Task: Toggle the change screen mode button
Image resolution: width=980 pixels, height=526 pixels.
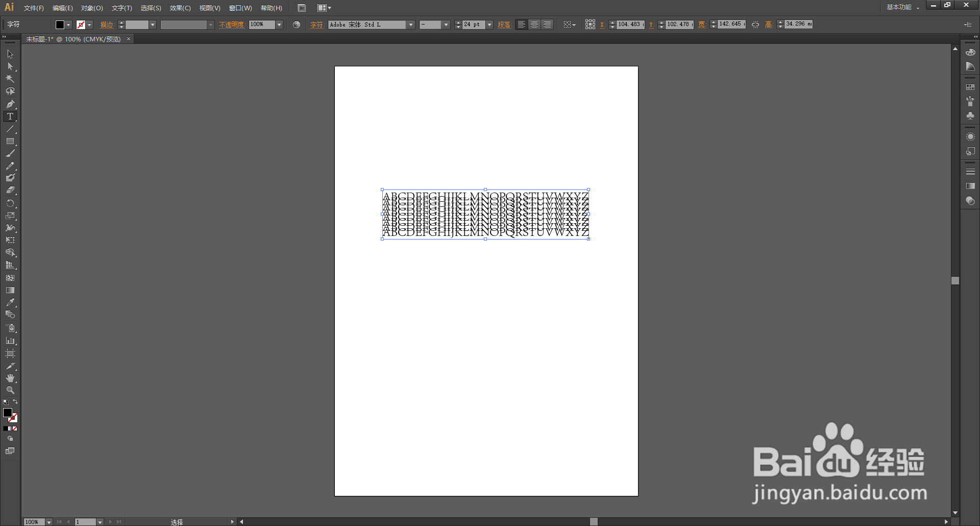Action: pyautogui.click(x=10, y=451)
